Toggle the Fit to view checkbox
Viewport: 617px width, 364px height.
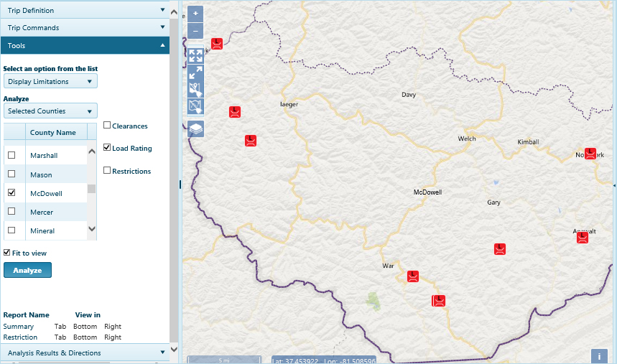(7, 253)
